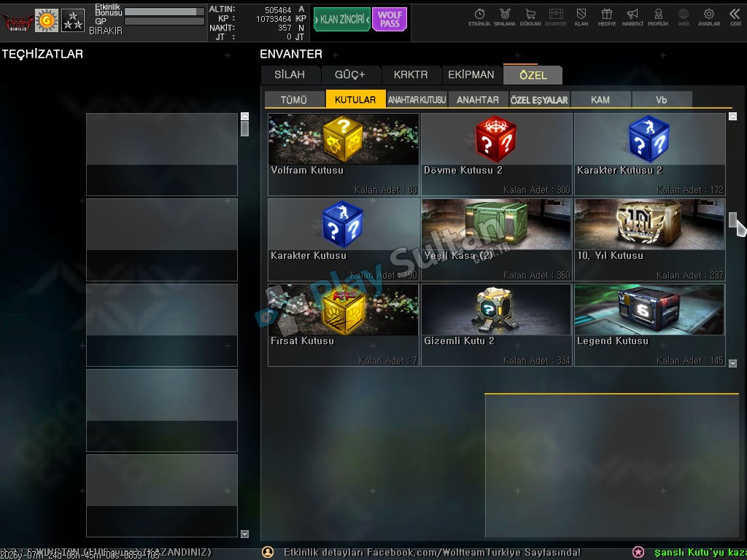This screenshot has height=560, width=747.
Task: Click the Etkinlik Bonusu progress bar
Action: [164, 12]
